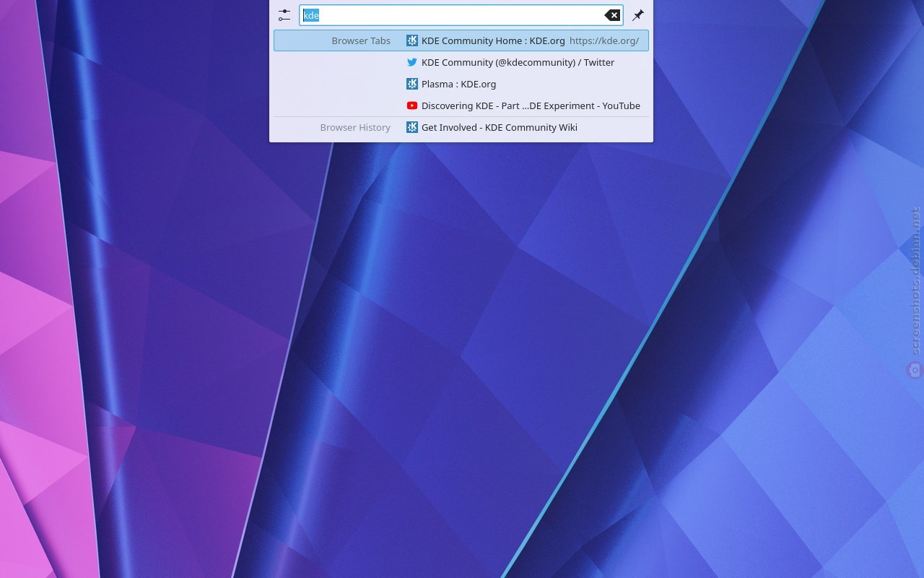This screenshot has height=578, width=924.
Task: Click the KDE icon beside 'Get Involved'
Action: click(412, 127)
